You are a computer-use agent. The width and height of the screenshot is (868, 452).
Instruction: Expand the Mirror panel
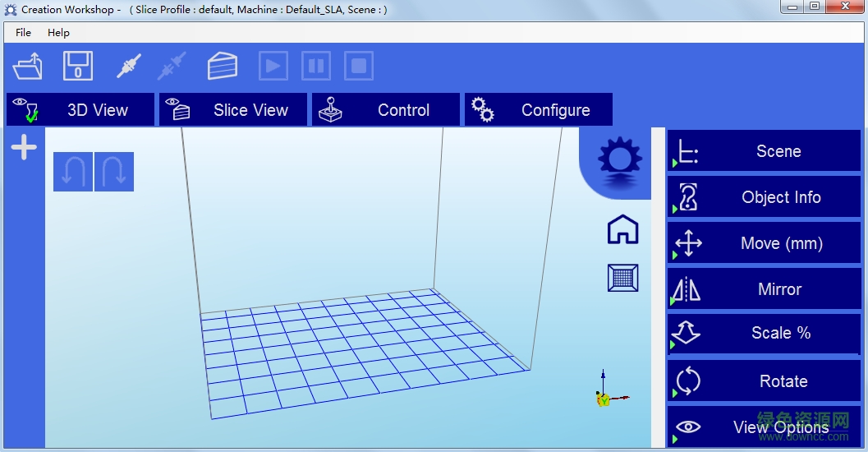pos(764,288)
